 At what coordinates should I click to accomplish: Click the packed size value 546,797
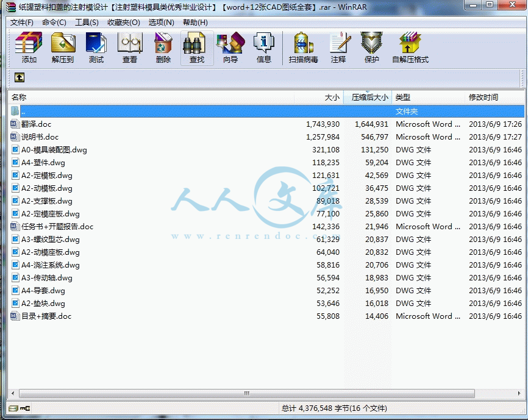coord(374,137)
